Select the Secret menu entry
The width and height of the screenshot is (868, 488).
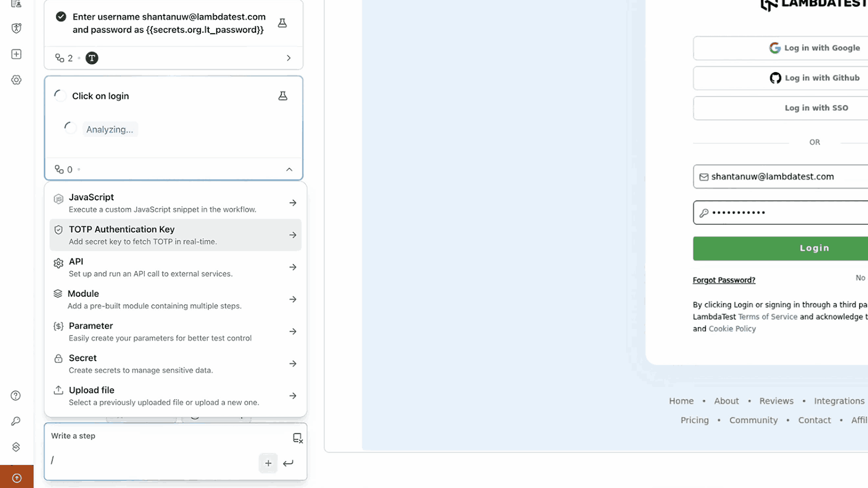[175, 364]
